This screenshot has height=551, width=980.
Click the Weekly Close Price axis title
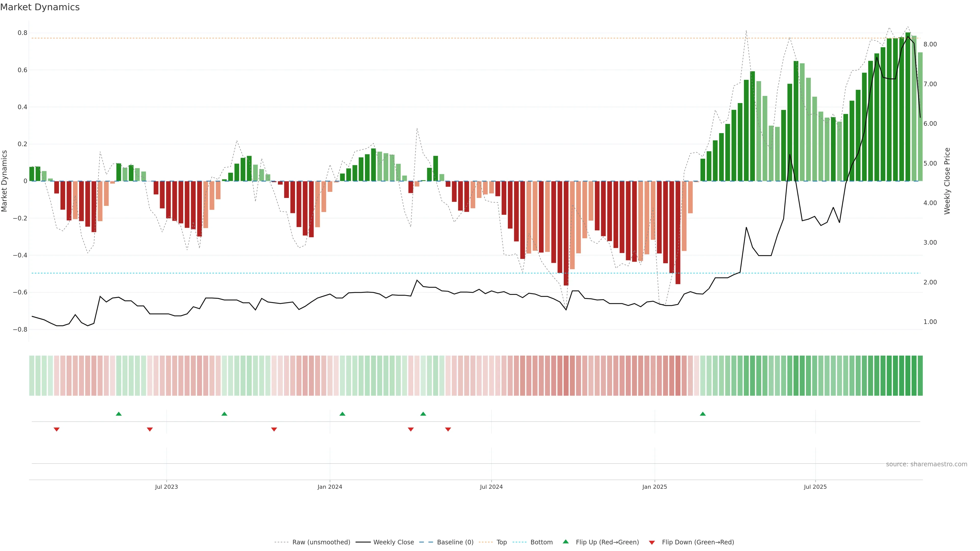947,181
